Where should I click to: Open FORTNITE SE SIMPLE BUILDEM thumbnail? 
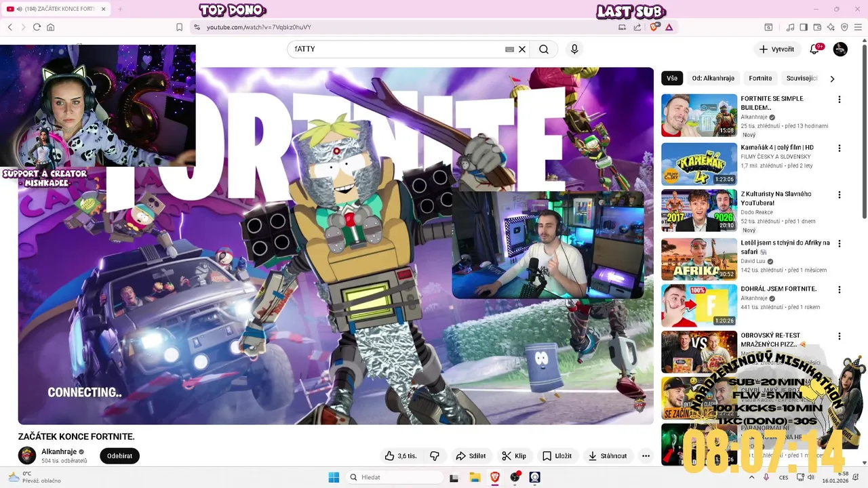coord(699,115)
